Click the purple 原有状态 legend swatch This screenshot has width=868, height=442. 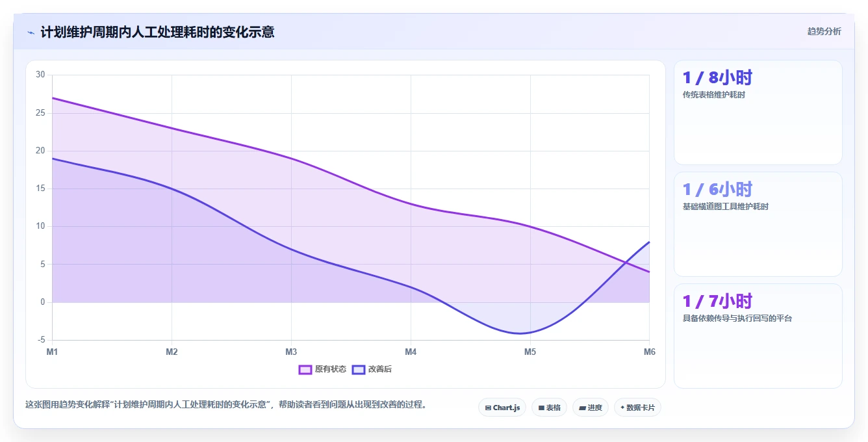click(x=305, y=369)
